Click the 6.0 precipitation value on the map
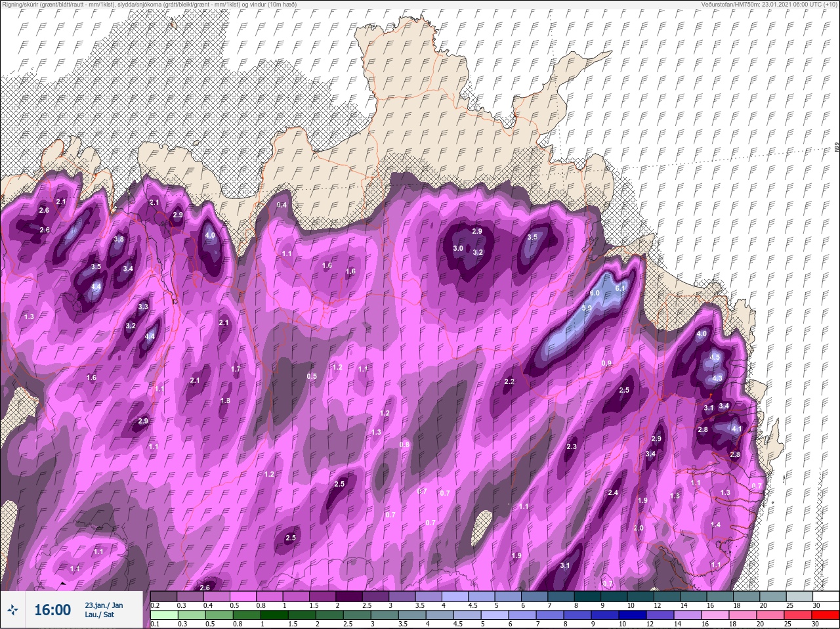Viewport: 840px width, 629px height. 595,293
